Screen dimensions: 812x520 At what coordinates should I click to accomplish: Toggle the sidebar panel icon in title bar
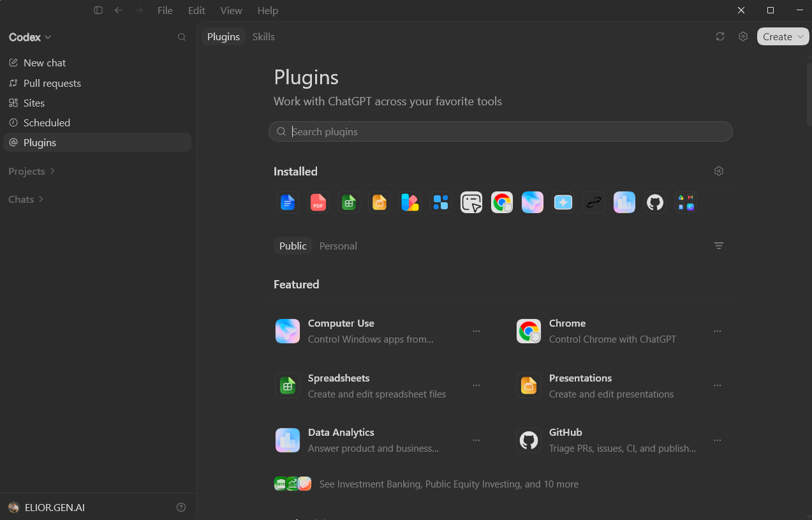click(x=98, y=10)
